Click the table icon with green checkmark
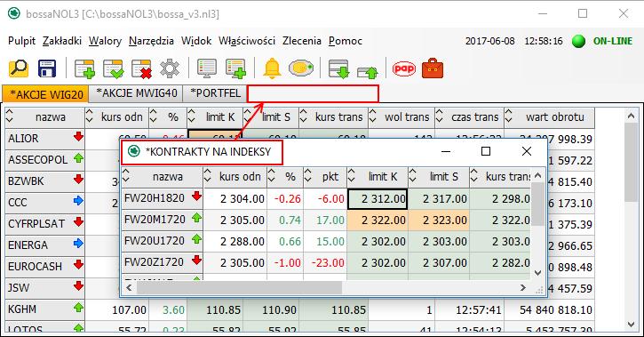Image resolution: width=644 pixels, height=337 pixels. pyautogui.click(x=114, y=68)
